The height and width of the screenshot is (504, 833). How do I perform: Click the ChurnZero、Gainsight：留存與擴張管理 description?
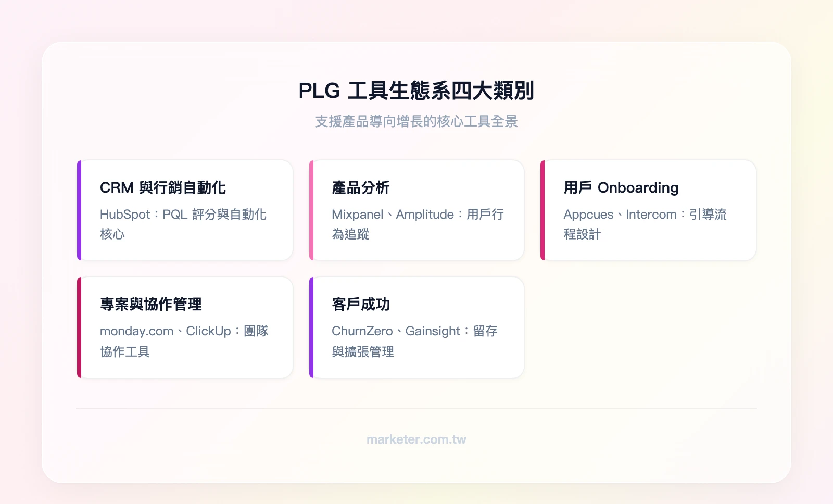[x=415, y=342]
